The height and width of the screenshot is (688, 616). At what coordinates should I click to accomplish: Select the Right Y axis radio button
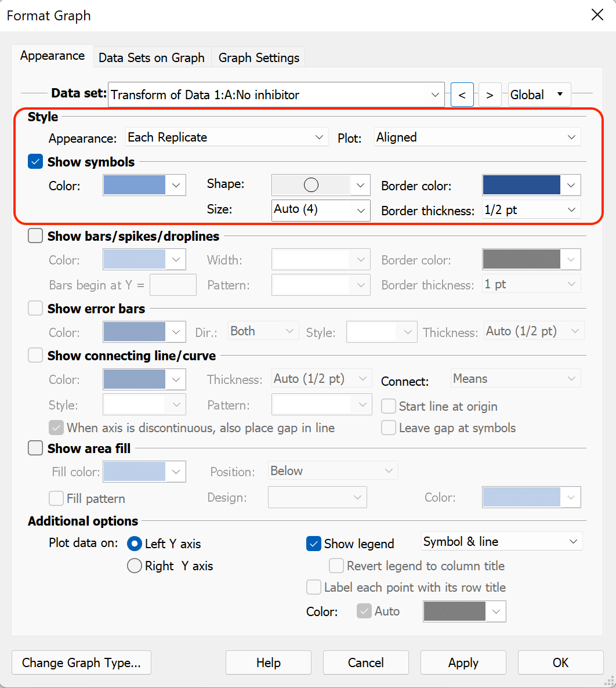(x=134, y=566)
